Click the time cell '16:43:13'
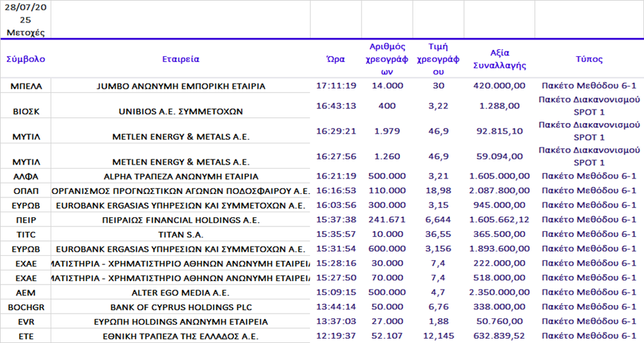 tap(336, 106)
